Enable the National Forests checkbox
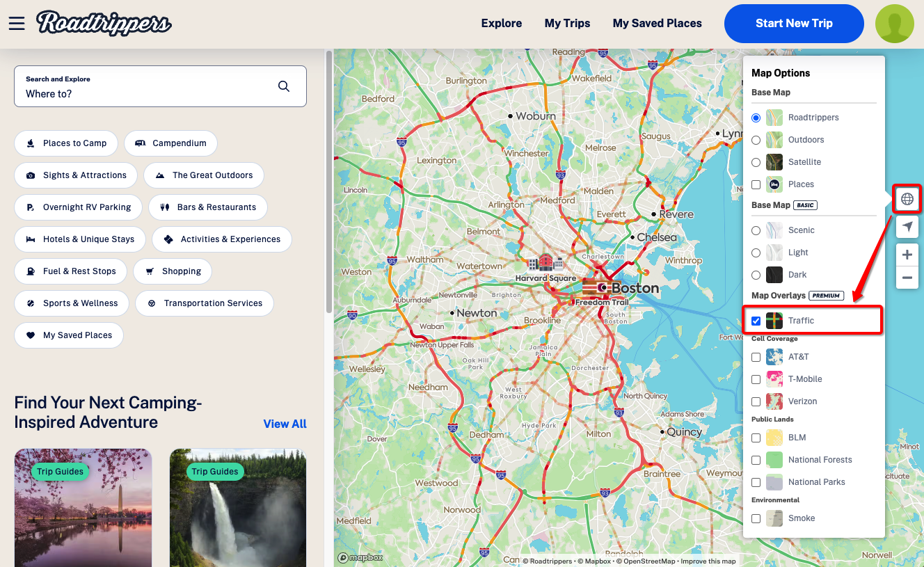924x567 pixels. point(756,460)
